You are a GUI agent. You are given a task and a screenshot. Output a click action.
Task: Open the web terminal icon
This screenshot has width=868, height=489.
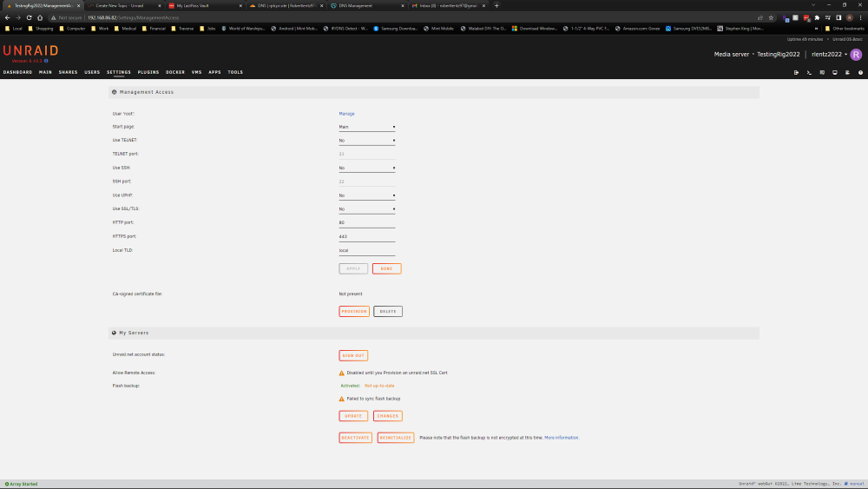(809, 73)
